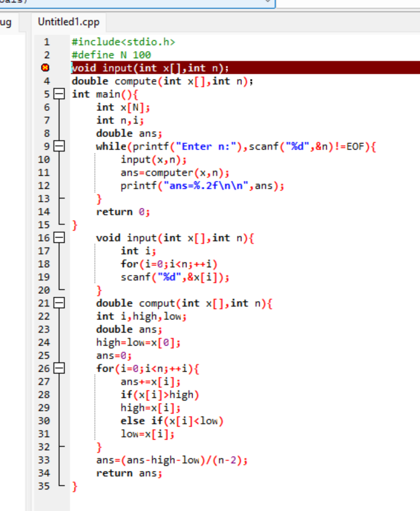Click 'for(i=0;i<n;++i){' on line 26

point(148,369)
